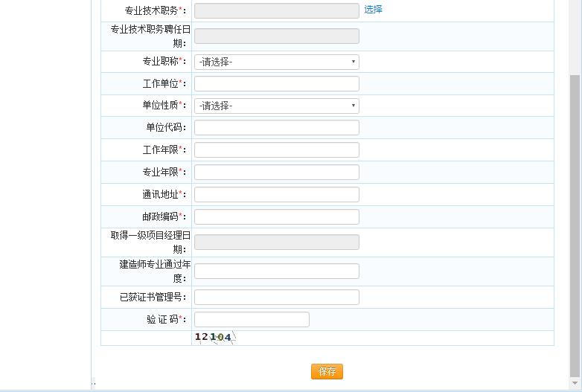Click the 验证码 input box

252,319
